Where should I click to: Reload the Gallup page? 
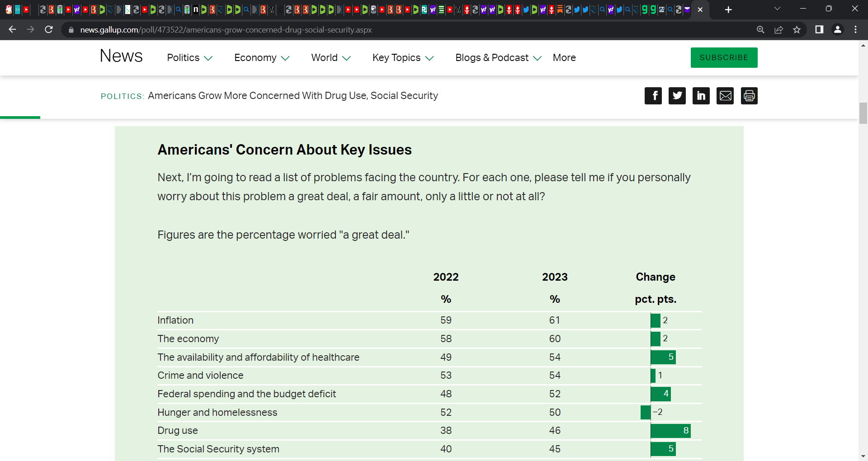tap(49, 29)
